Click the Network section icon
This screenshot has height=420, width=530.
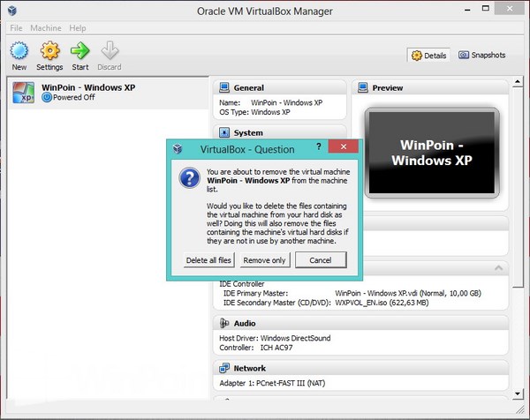[x=224, y=368]
